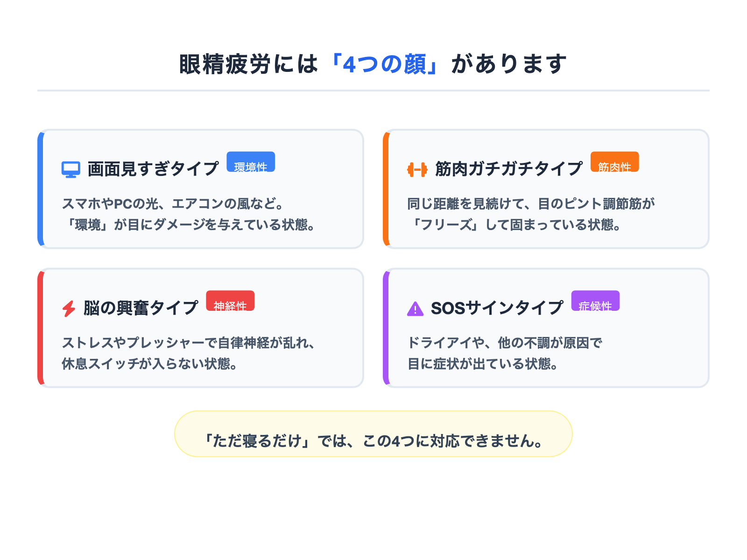This screenshot has width=747, height=560.
Task: Click the description mentioning スマホやPCの光
Action: pos(188,214)
